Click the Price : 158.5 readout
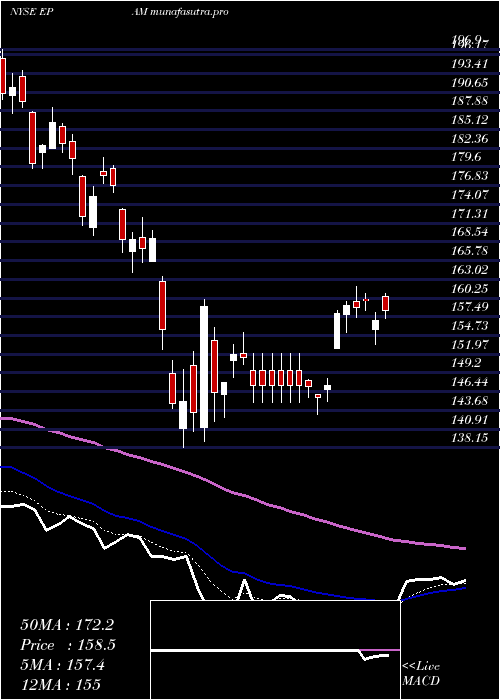The width and height of the screenshot is (500, 700). [68, 645]
